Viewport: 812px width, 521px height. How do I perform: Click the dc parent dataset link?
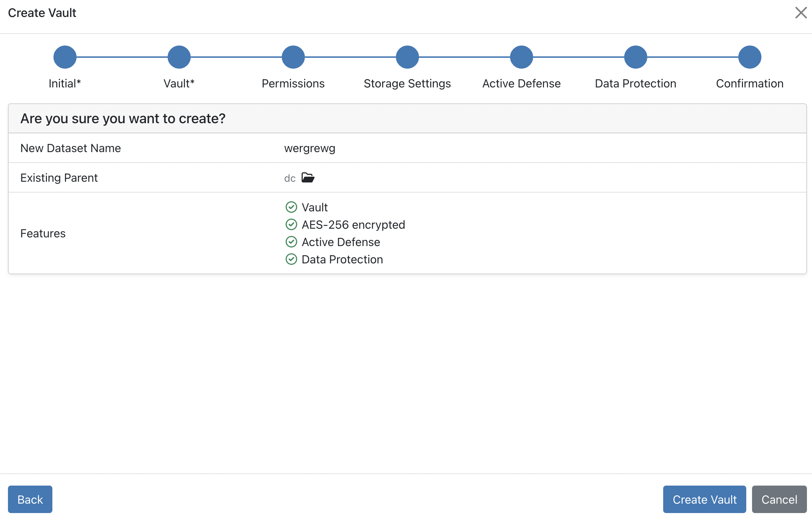[290, 178]
